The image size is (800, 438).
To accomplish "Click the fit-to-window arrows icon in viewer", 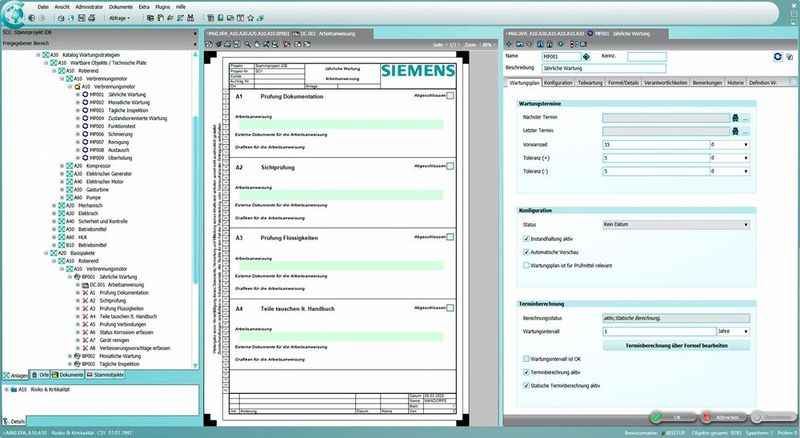I will [266, 44].
